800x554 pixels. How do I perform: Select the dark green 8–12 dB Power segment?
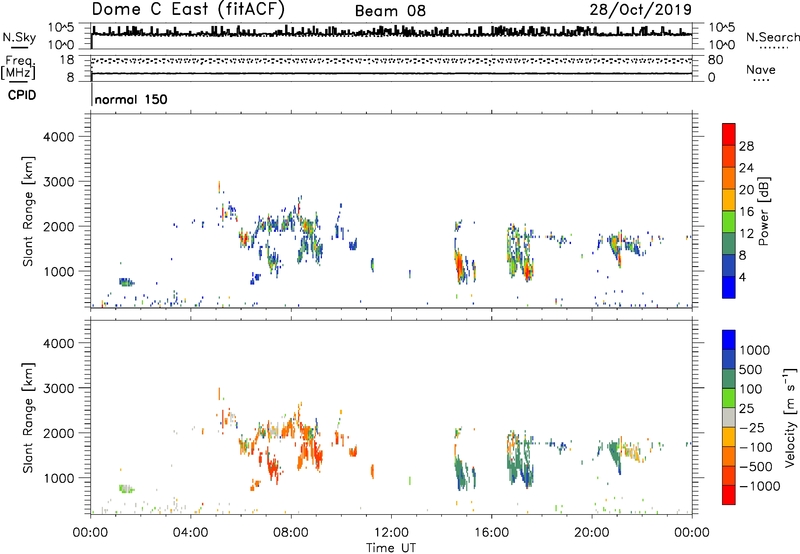click(x=729, y=244)
